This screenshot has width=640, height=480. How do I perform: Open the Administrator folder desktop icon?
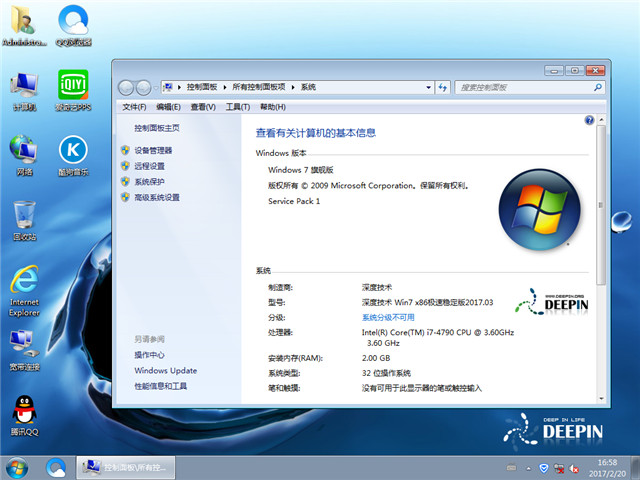[x=24, y=25]
